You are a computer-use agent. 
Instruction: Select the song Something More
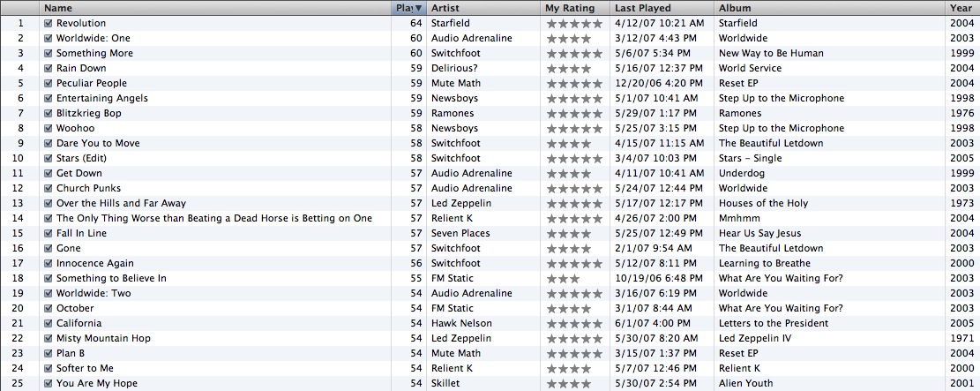[94, 53]
